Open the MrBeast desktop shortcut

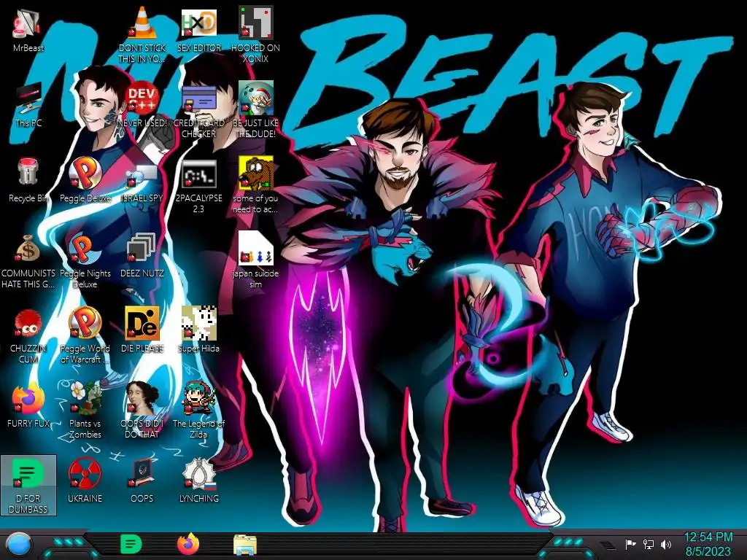pyautogui.click(x=28, y=24)
